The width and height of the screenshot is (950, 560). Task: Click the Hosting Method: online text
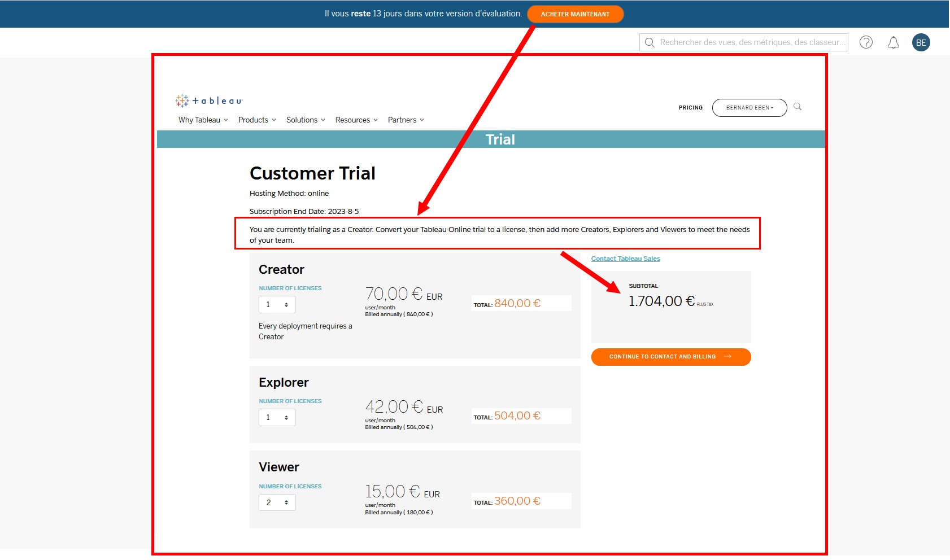(x=289, y=193)
